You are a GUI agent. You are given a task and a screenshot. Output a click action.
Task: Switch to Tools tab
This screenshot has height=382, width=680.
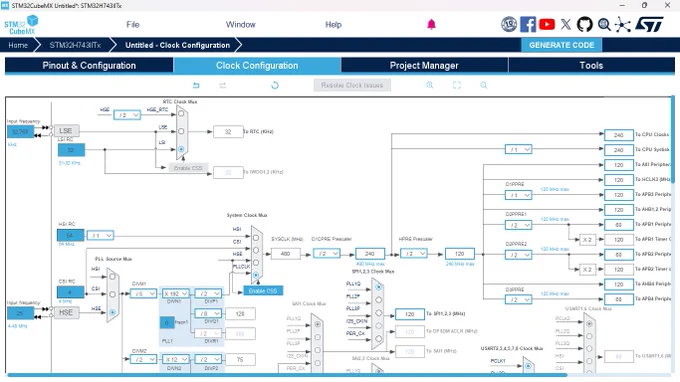592,65
